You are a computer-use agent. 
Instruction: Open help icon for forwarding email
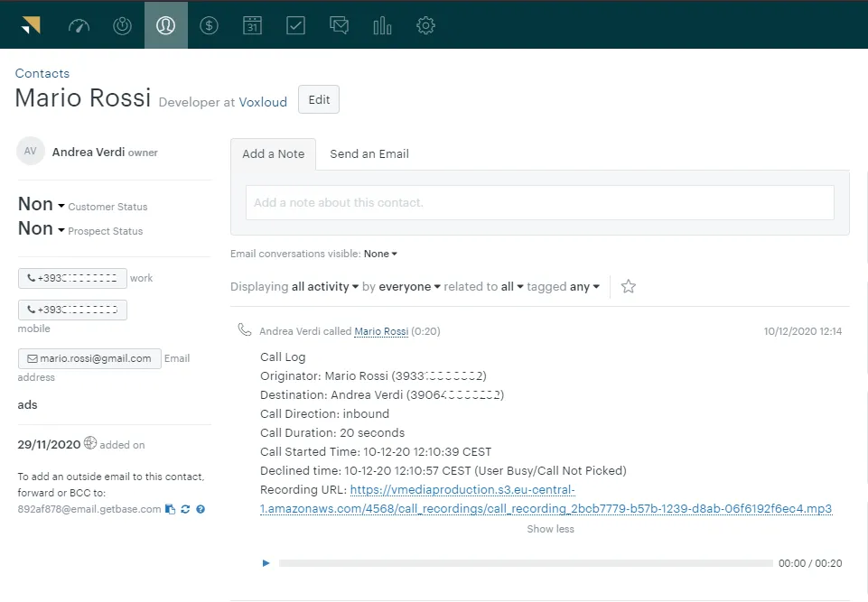(201, 509)
